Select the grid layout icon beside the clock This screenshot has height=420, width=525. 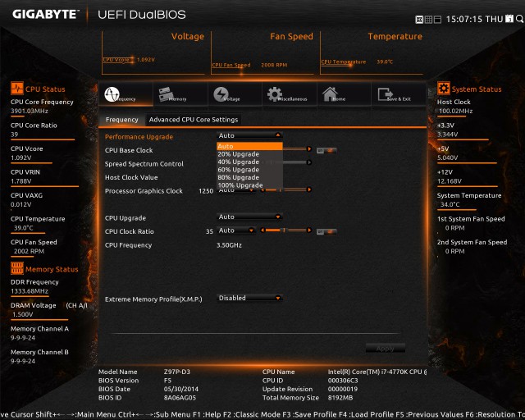point(428,20)
